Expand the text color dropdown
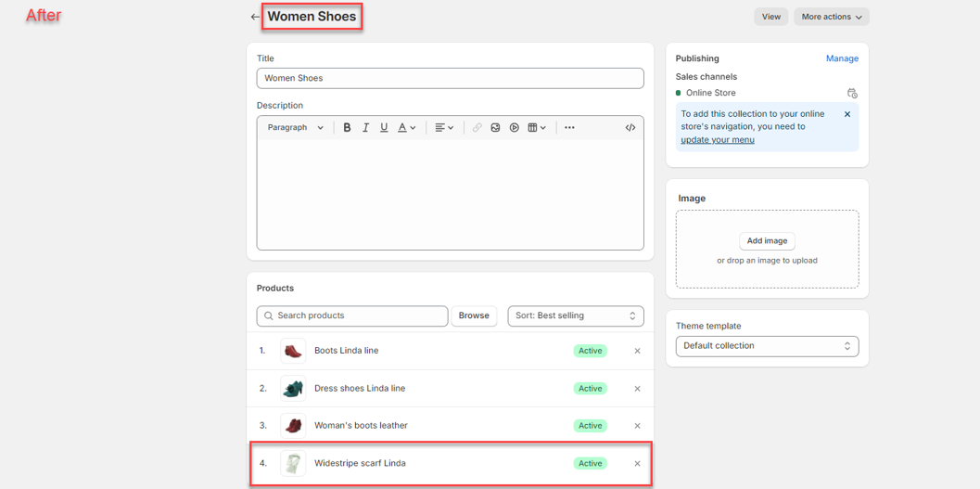This screenshot has width=980, height=489. point(407,128)
